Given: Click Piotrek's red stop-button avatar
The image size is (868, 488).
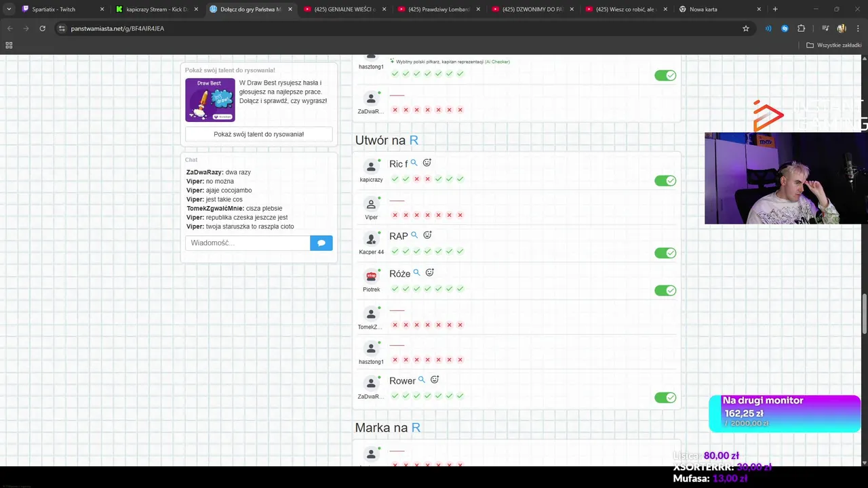Looking at the screenshot, I should [x=371, y=276].
